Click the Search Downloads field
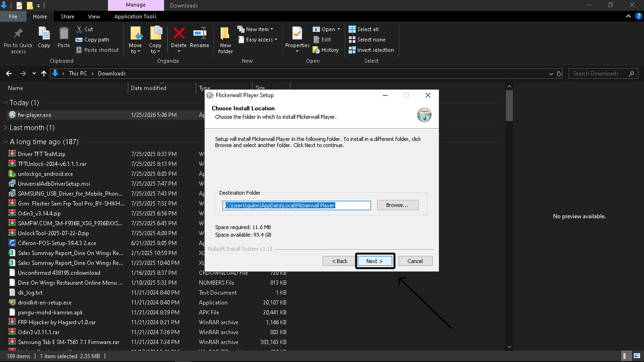The image size is (644, 362). coord(603,74)
